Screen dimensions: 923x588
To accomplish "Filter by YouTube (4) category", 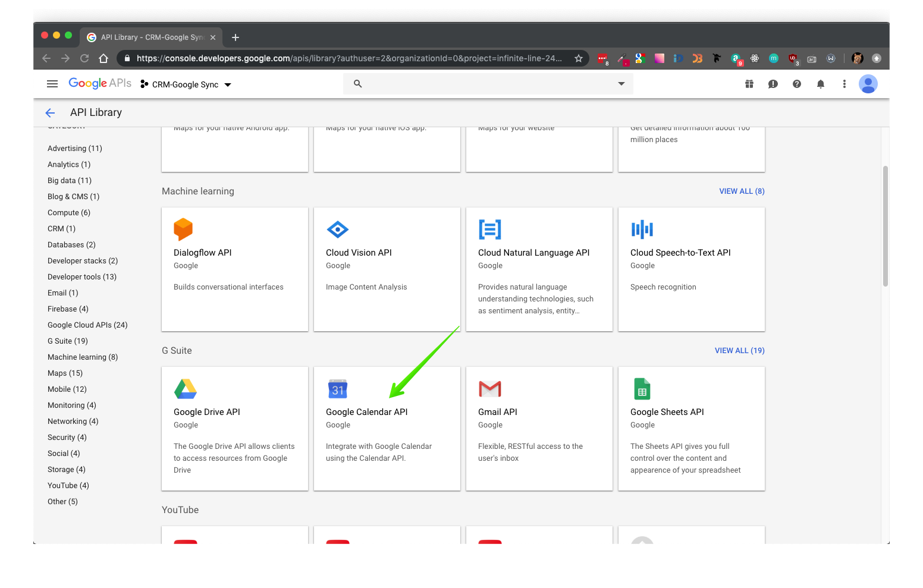I will point(68,486).
